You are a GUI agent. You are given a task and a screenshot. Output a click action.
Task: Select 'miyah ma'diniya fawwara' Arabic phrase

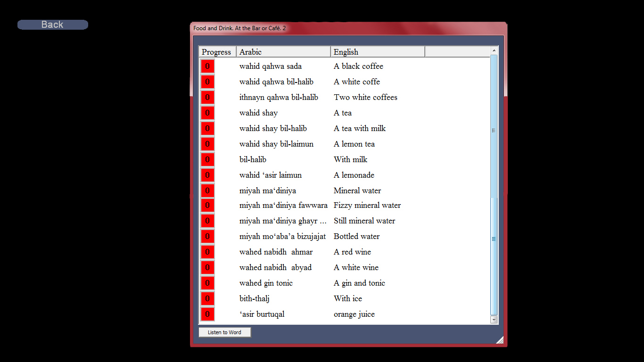click(x=283, y=206)
